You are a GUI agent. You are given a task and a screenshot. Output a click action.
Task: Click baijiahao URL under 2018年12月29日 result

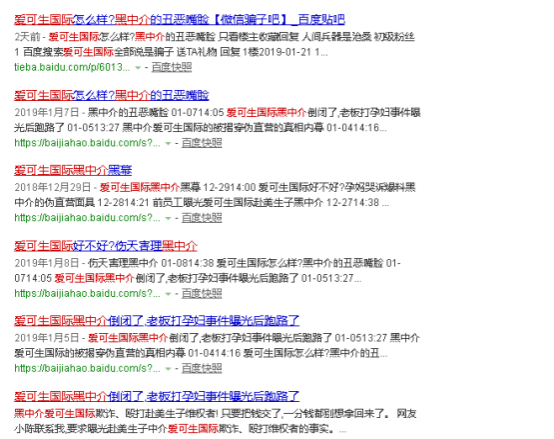[87, 218]
